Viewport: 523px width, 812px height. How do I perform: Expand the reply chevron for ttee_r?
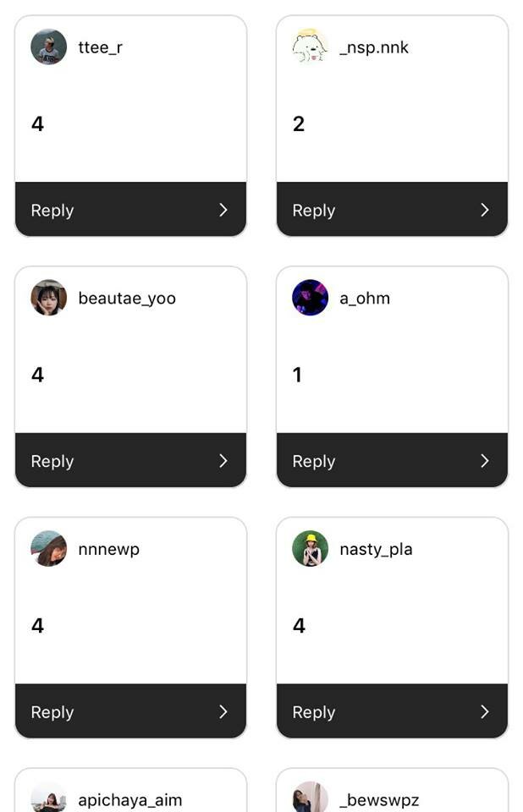pos(223,210)
